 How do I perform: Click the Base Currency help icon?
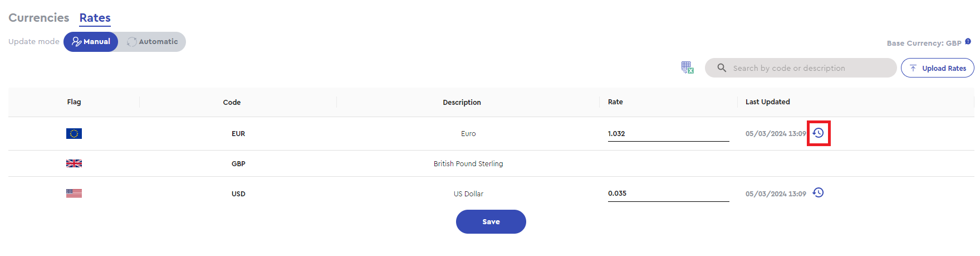pos(968,41)
